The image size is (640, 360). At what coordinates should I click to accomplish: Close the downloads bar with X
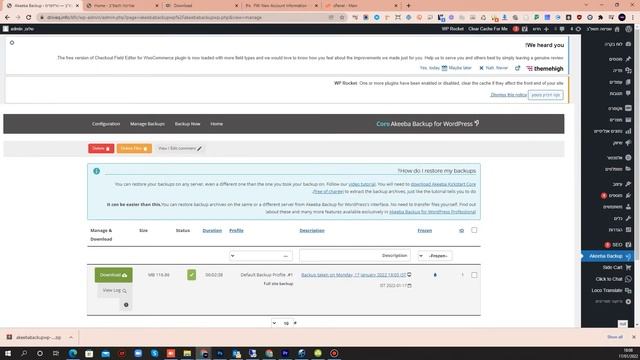[633, 337]
